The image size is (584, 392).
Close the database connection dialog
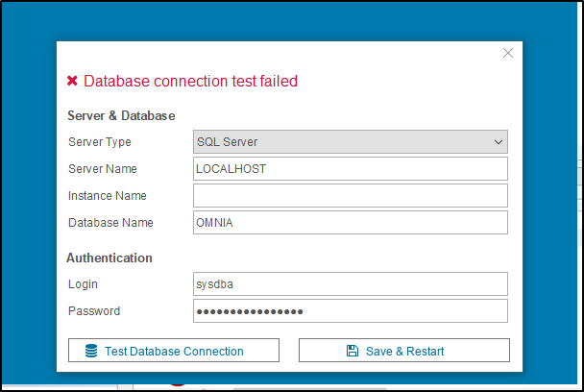click(x=508, y=53)
